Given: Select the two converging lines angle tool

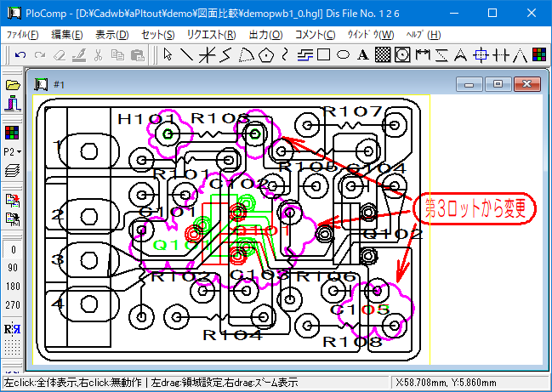Looking at the screenshot, I should point(520,55).
